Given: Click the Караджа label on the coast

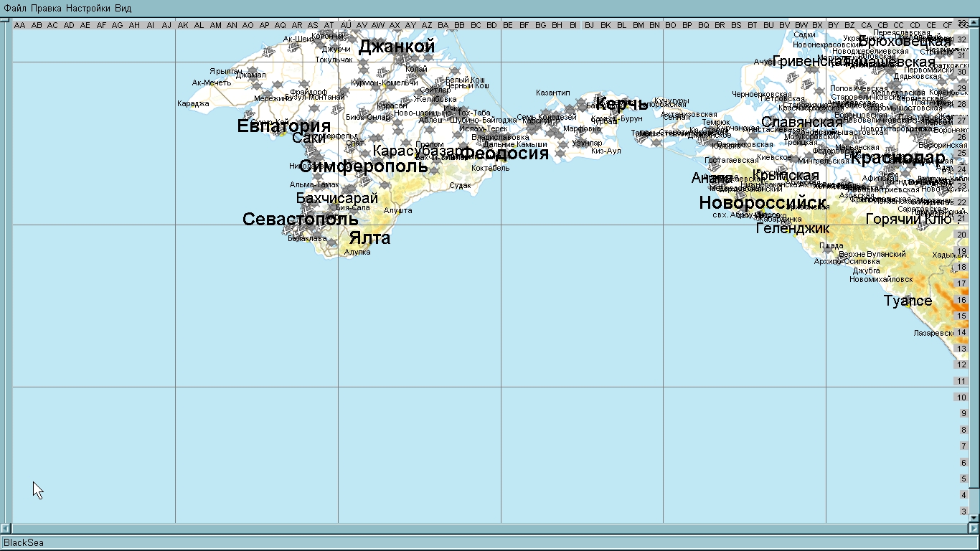Looking at the screenshot, I should 194,103.
